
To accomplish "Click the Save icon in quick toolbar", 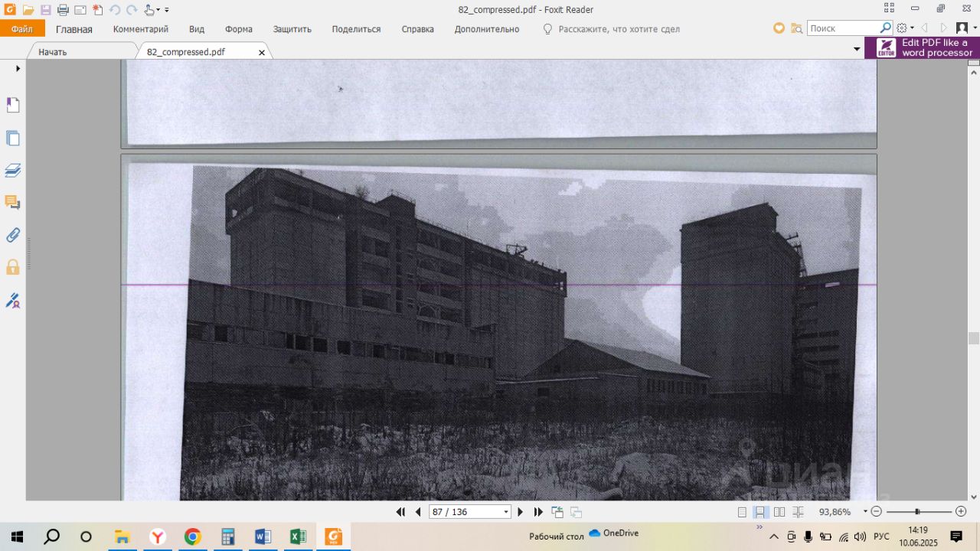I will [46, 10].
